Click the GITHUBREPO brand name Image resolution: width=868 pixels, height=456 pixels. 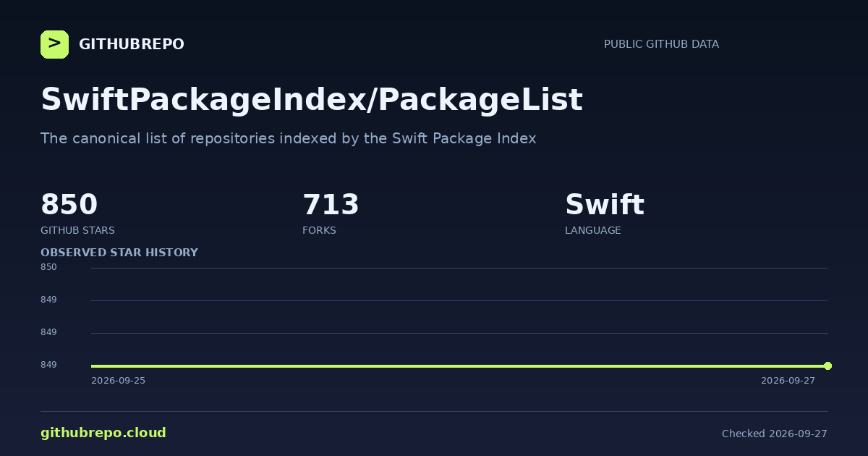(132, 44)
